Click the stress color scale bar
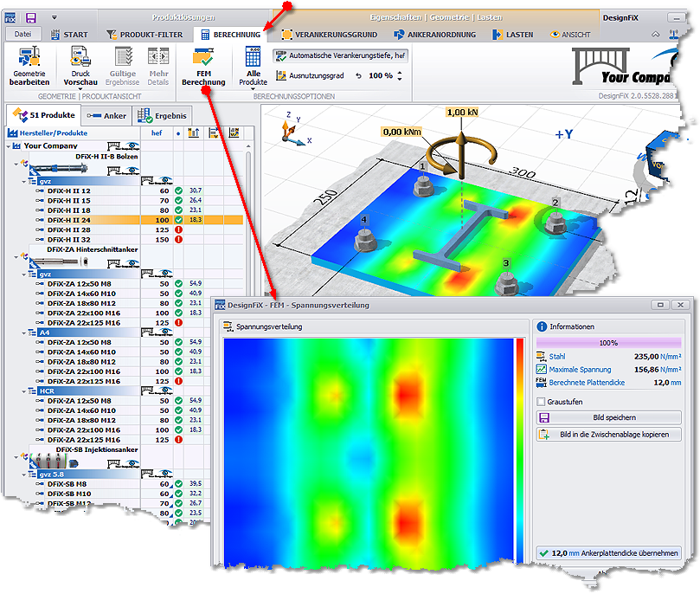 click(520, 451)
